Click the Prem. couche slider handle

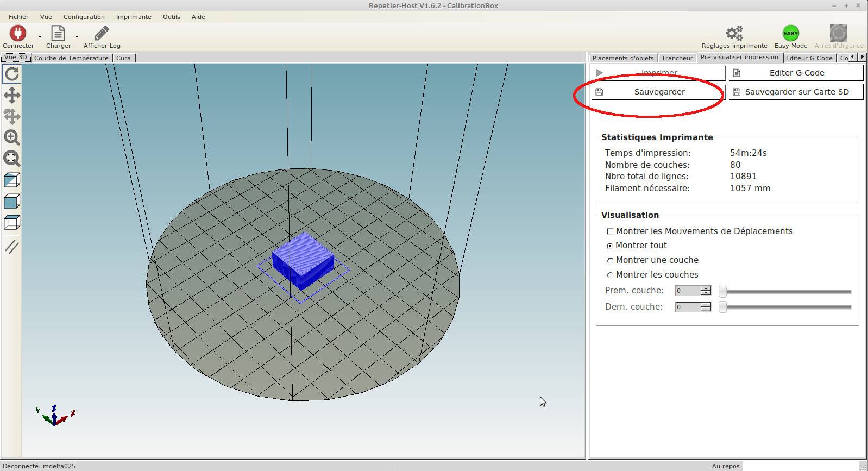[x=722, y=292]
